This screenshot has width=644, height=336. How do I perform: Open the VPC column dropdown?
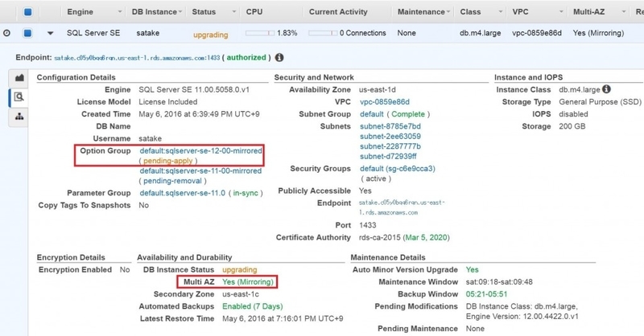[561, 12]
